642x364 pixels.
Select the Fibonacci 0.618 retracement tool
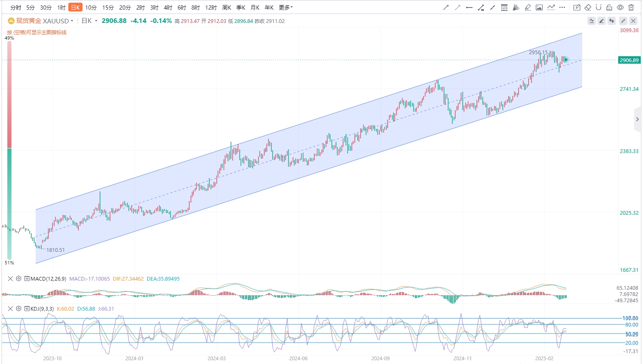[x=504, y=8]
